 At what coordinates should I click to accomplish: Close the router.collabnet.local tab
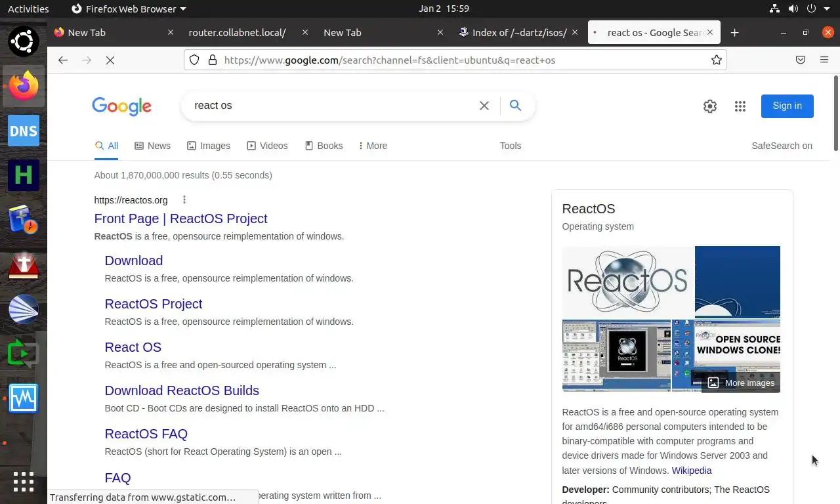pos(305,32)
